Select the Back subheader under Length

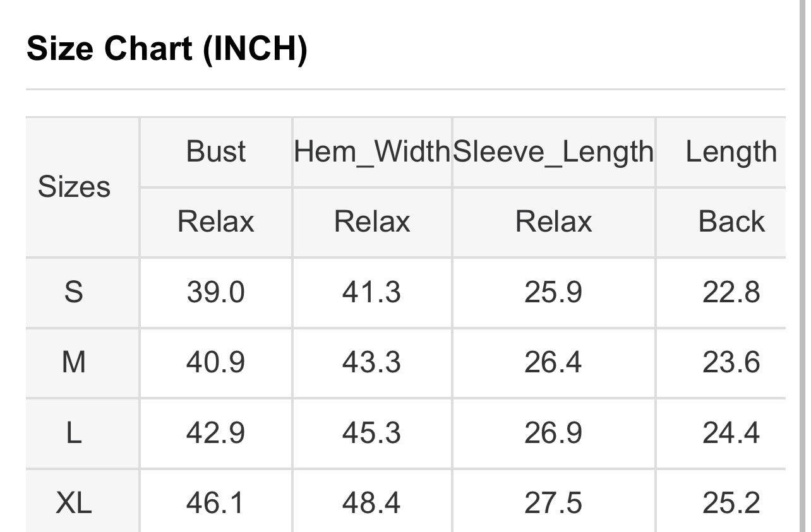[731, 222]
